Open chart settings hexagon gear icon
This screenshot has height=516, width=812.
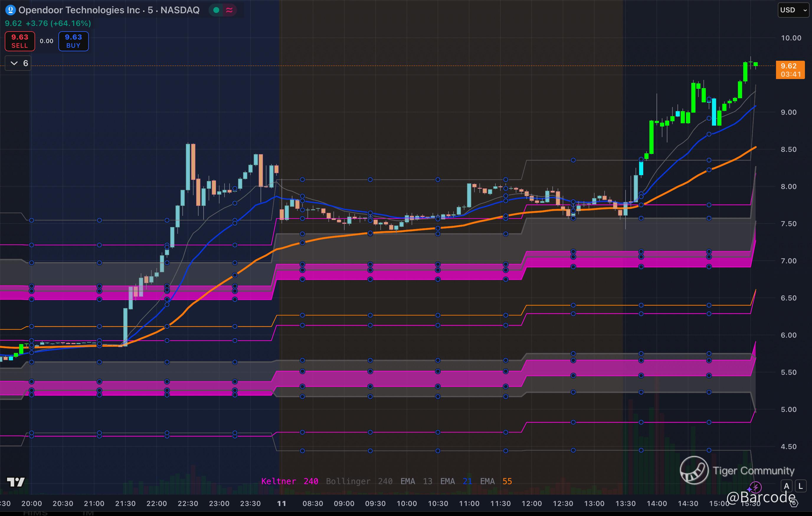pyautogui.click(x=795, y=503)
